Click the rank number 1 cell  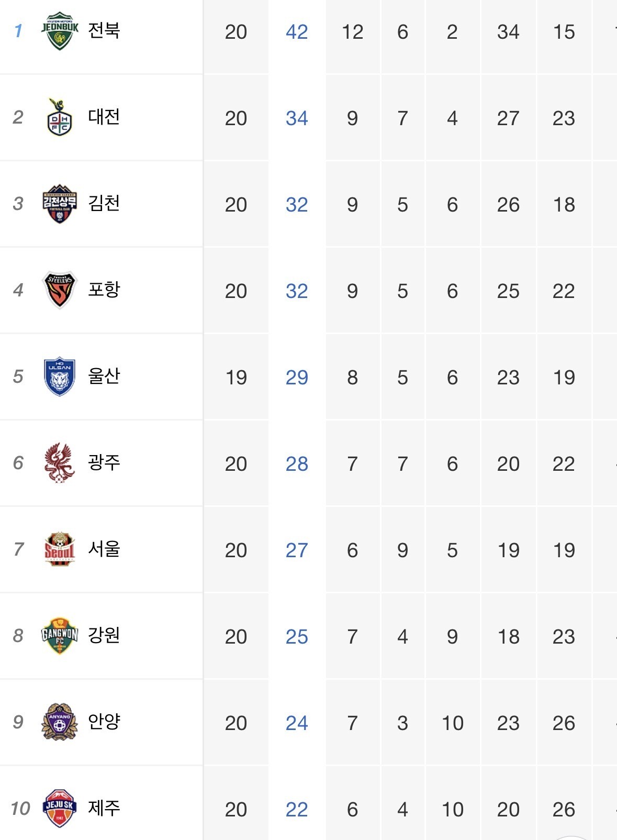tap(18, 31)
